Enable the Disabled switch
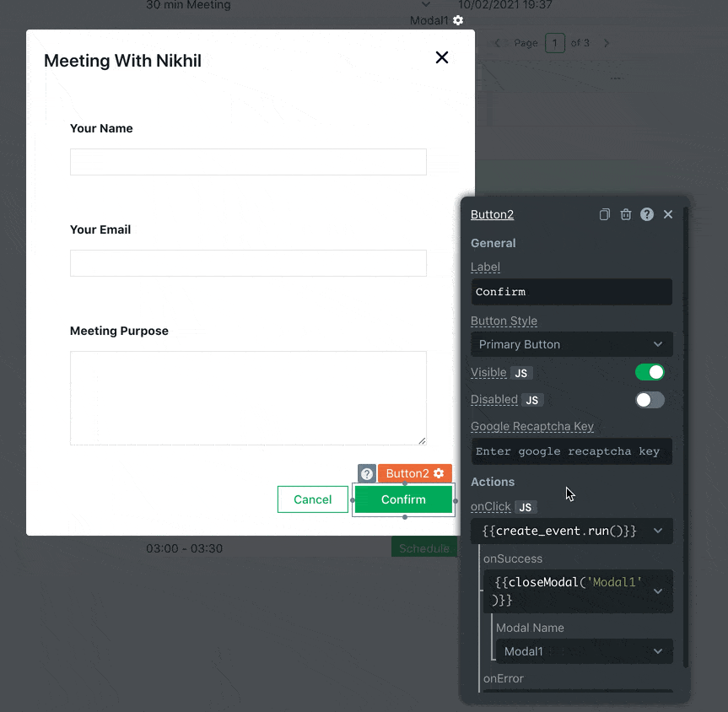Image resolution: width=728 pixels, height=712 pixels. click(650, 399)
